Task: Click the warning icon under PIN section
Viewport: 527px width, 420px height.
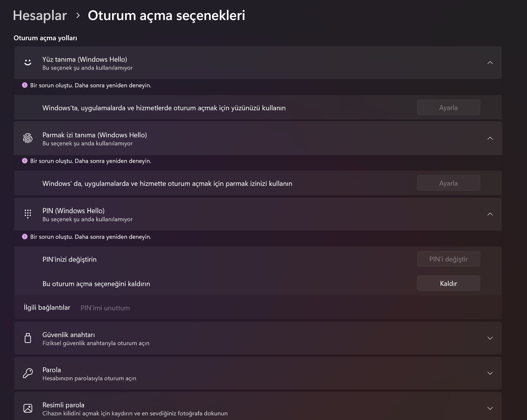Action: coord(25,237)
